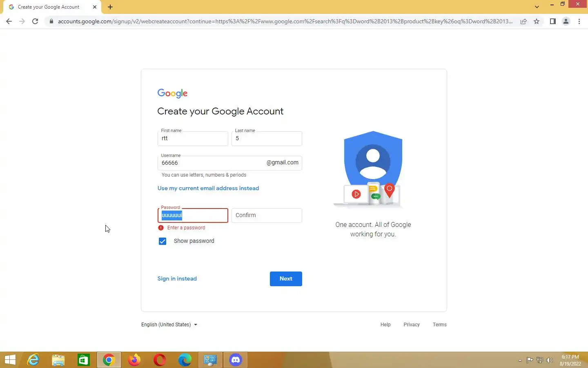The height and width of the screenshot is (368, 588).
Task: Click the Action Center flag icon
Action: 530,360
